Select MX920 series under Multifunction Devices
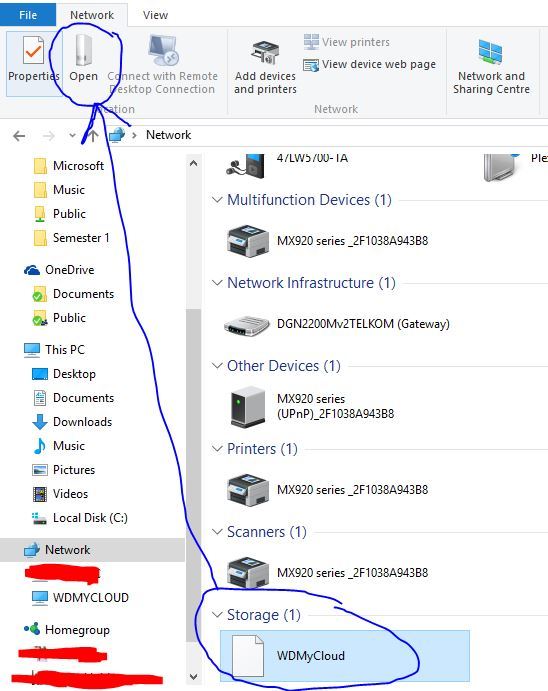548x691 pixels. tap(327, 241)
